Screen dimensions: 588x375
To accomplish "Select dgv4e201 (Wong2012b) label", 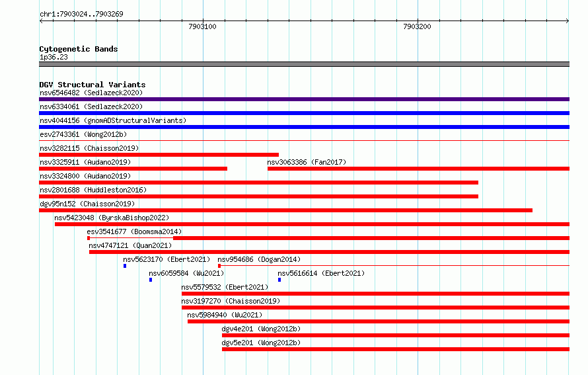I will click(261, 329).
